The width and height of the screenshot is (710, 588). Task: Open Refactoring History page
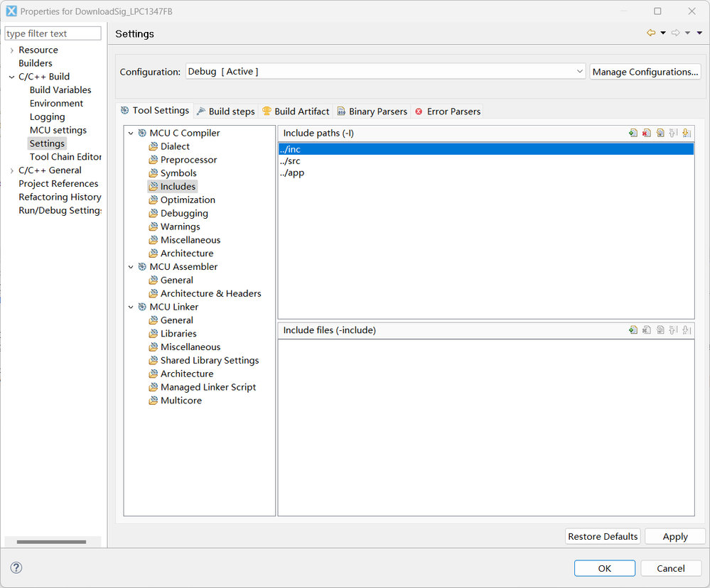click(x=60, y=197)
